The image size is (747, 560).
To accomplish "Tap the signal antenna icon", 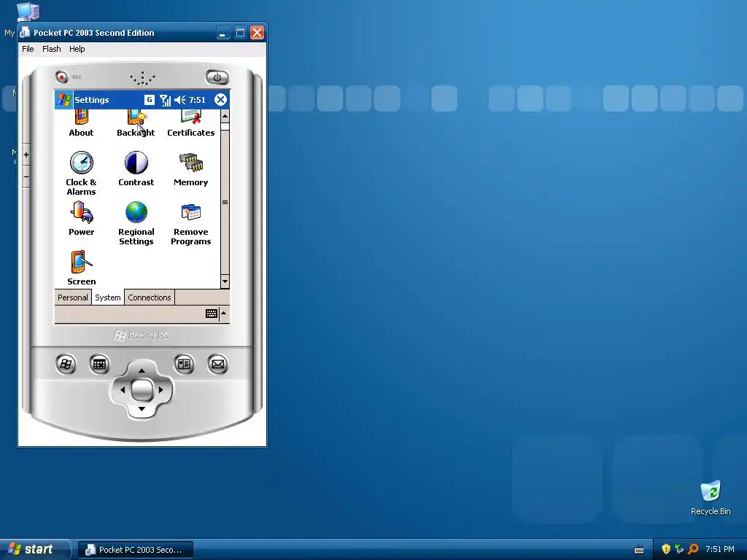I will [165, 99].
